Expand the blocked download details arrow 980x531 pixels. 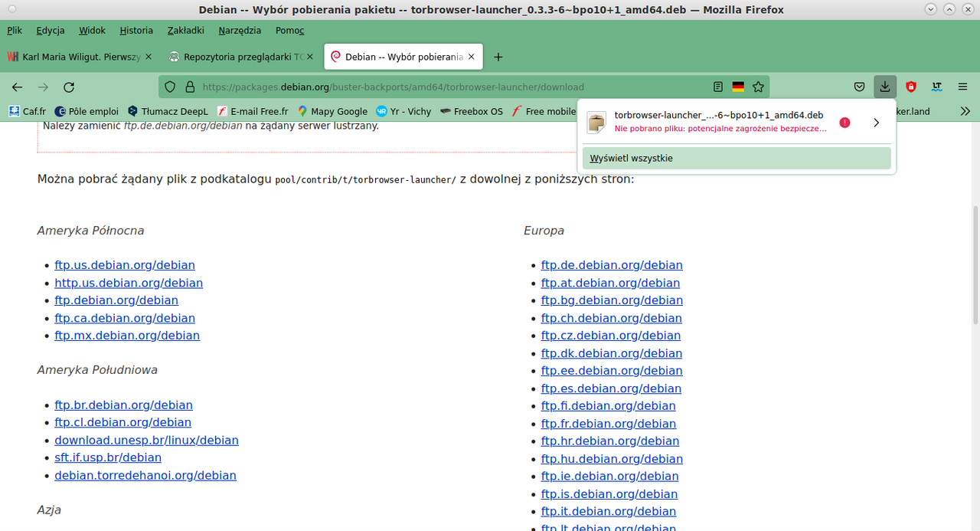(877, 123)
